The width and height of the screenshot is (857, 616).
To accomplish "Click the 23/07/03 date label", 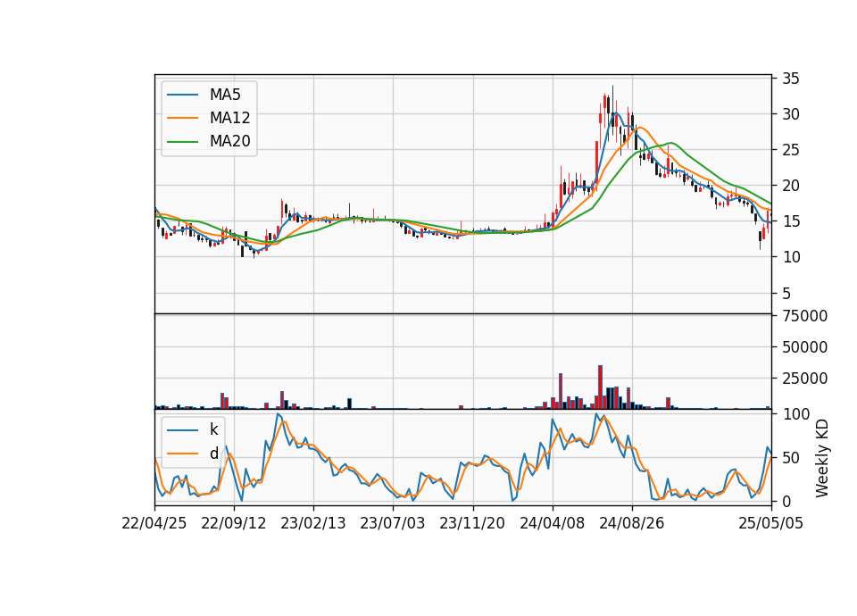I will coord(393,524).
